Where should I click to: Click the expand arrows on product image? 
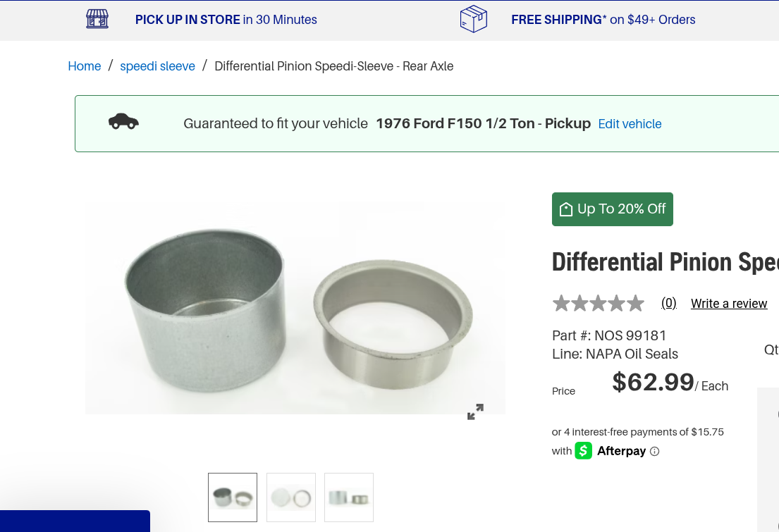click(476, 412)
